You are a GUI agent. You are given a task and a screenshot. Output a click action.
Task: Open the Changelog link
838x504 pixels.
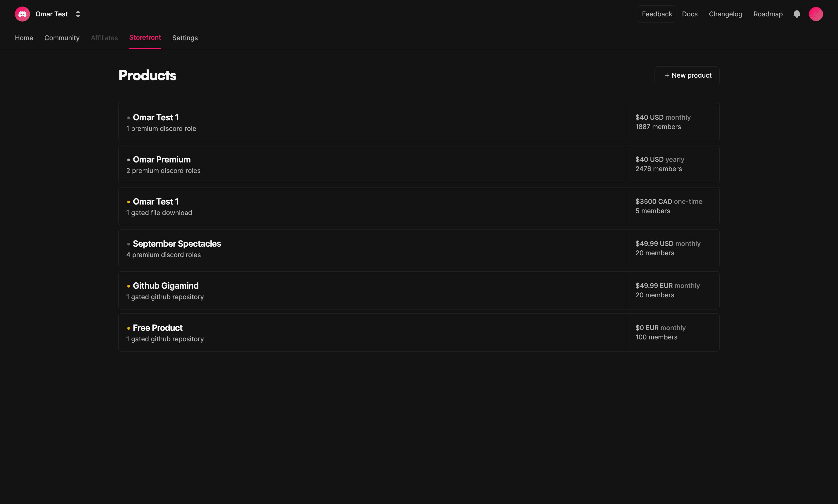[725, 14]
